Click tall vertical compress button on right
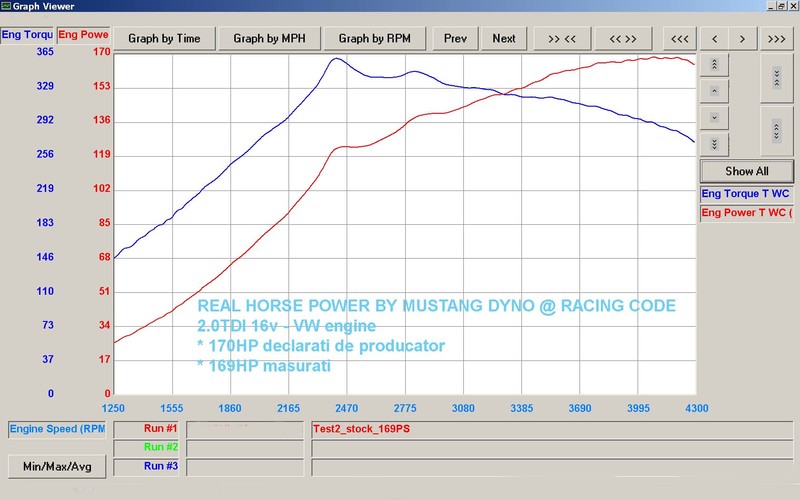The height and width of the screenshot is (500, 800). 777,78
